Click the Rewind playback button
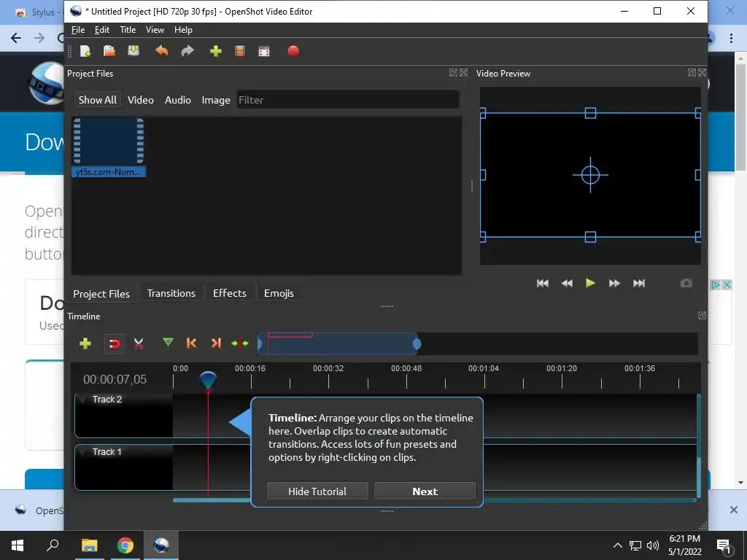This screenshot has height=560, width=747. tap(567, 284)
